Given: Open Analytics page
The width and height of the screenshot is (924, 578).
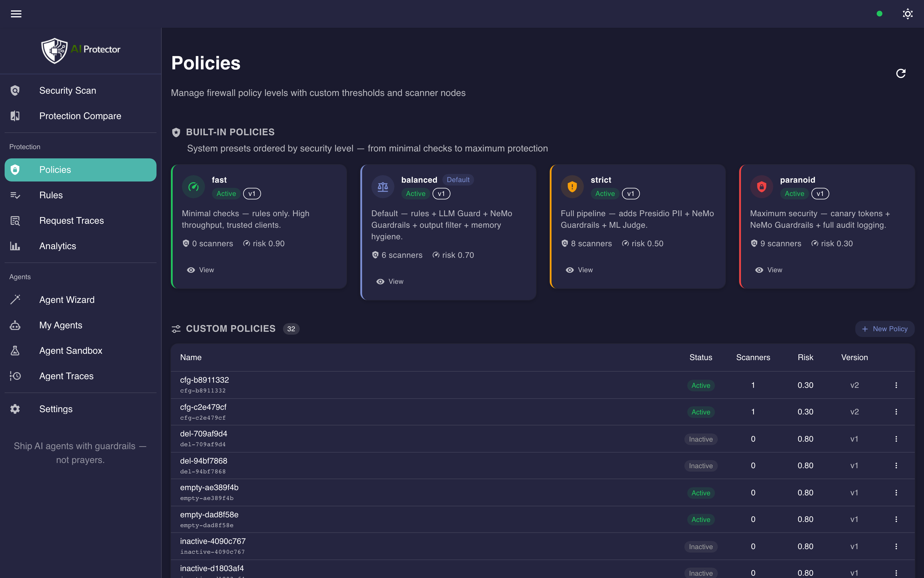Looking at the screenshot, I should click(x=81, y=246).
